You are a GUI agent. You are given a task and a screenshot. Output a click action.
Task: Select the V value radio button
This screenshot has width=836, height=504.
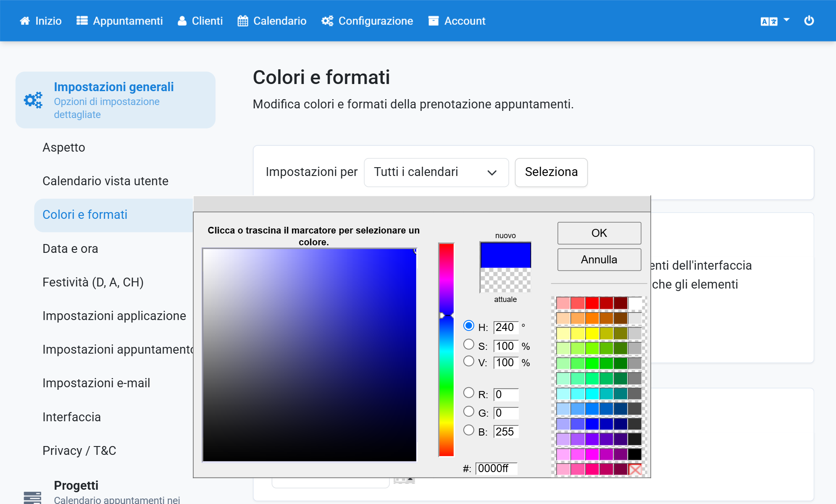click(469, 361)
